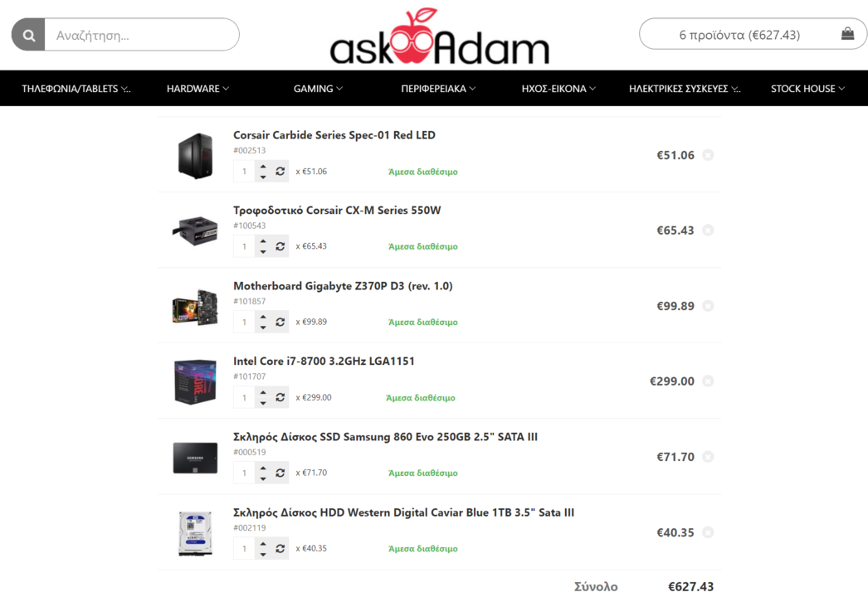
Task: Expand the GAMING dropdown menu
Action: tap(318, 89)
